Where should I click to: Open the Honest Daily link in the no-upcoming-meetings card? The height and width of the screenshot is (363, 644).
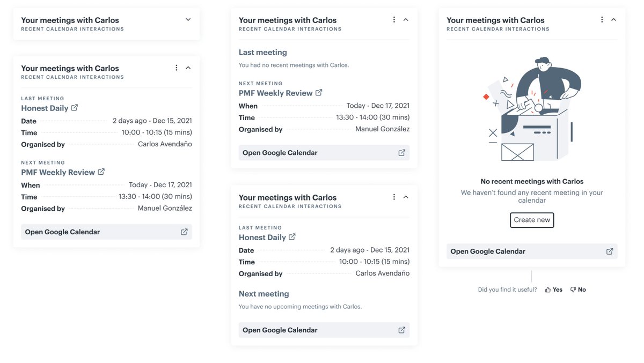[x=262, y=237]
